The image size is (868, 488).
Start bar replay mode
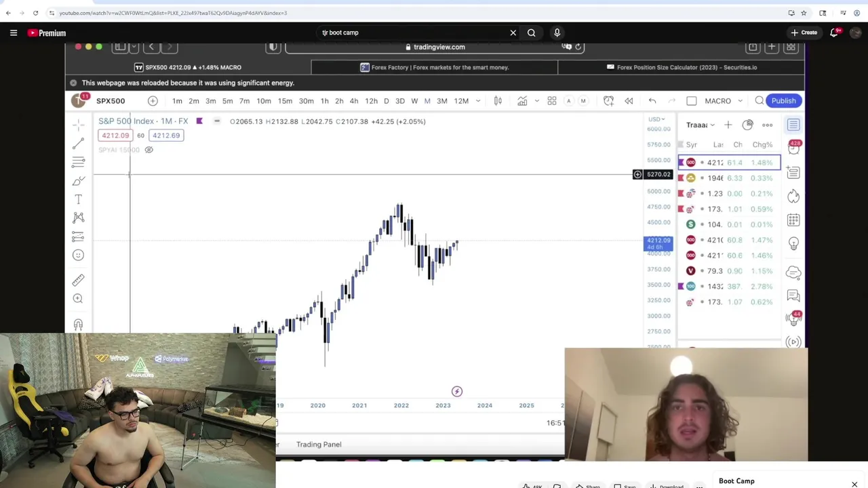tap(629, 101)
